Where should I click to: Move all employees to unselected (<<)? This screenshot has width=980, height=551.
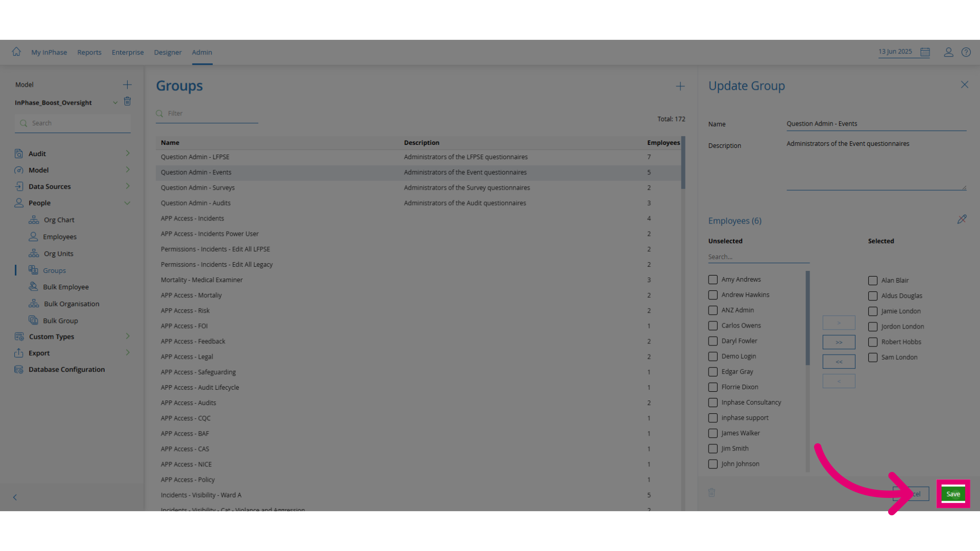coord(839,361)
